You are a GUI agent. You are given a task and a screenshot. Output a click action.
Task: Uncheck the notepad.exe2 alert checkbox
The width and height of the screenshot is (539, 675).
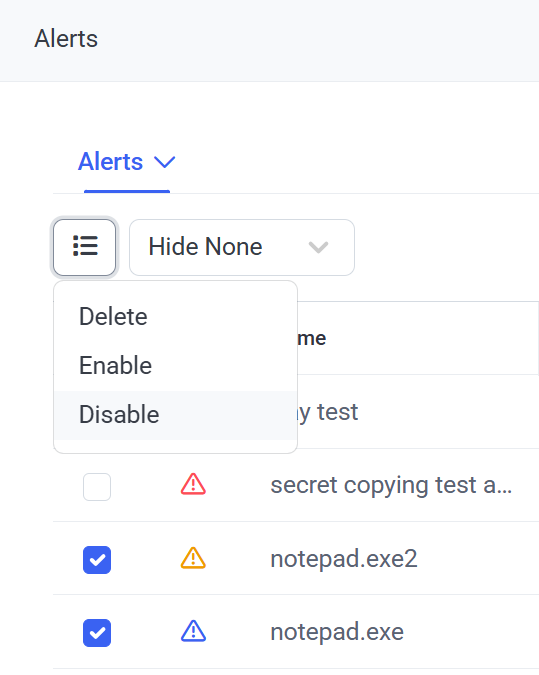(x=97, y=560)
